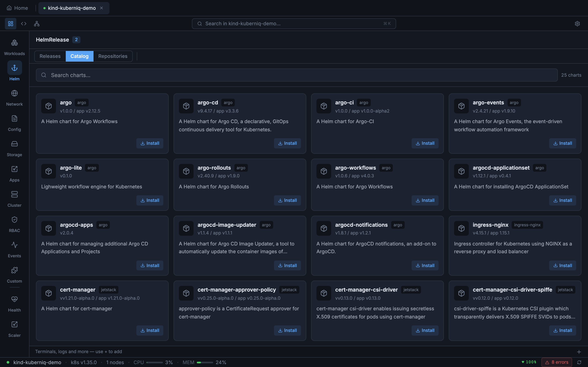Open the Events section

(14, 249)
